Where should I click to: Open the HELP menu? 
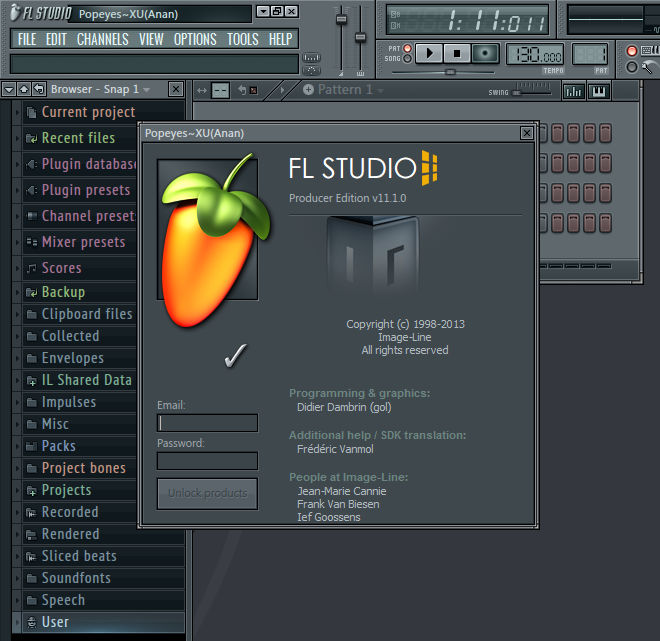280,40
